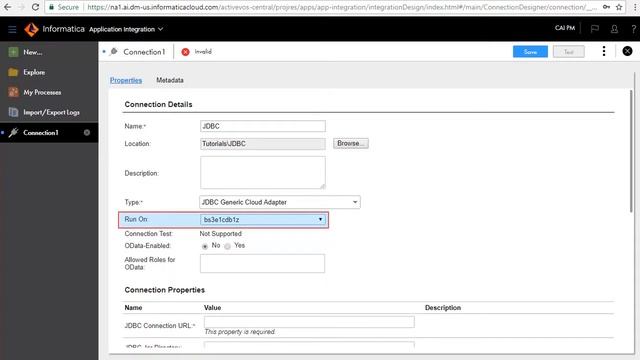This screenshot has height=360, width=640.
Task: Click the Description text area
Action: point(263,173)
